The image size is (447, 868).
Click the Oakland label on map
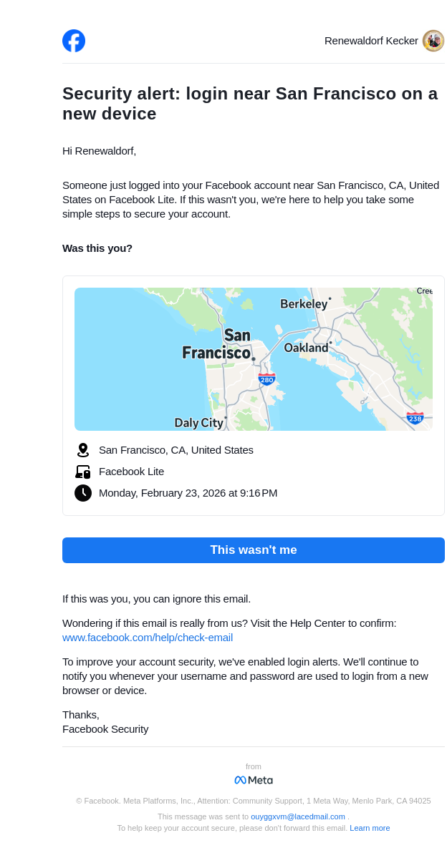tap(306, 348)
